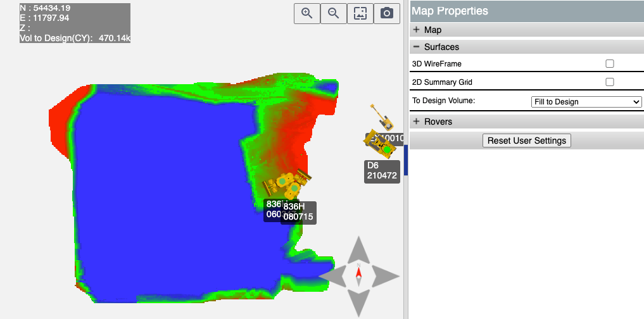Pan the map east with right arrow
This screenshot has width=644, height=319.
tap(385, 277)
